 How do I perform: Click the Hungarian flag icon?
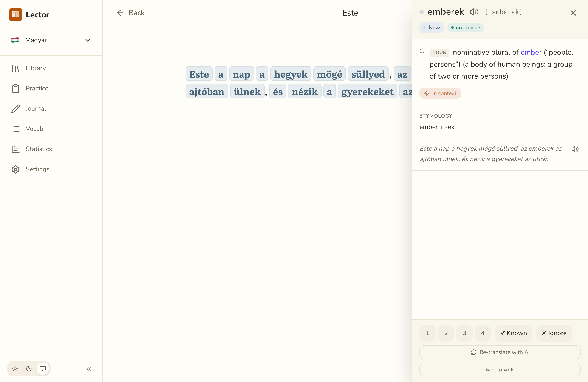tap(15, 40)
